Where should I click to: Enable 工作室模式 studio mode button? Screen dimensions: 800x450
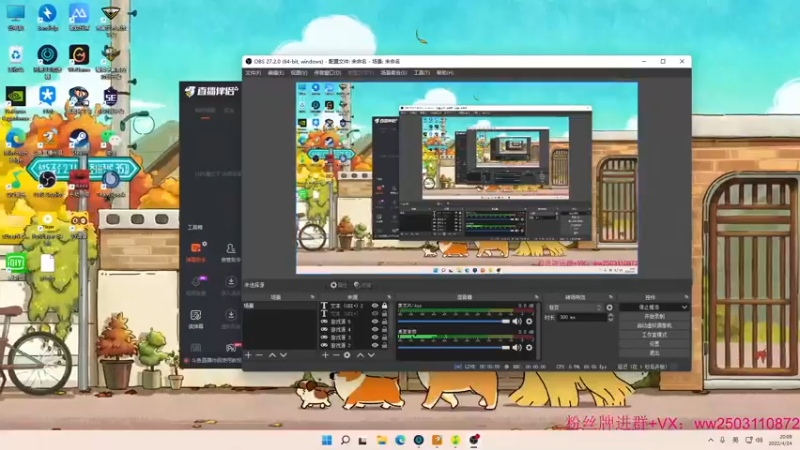(x=654, y=335)
